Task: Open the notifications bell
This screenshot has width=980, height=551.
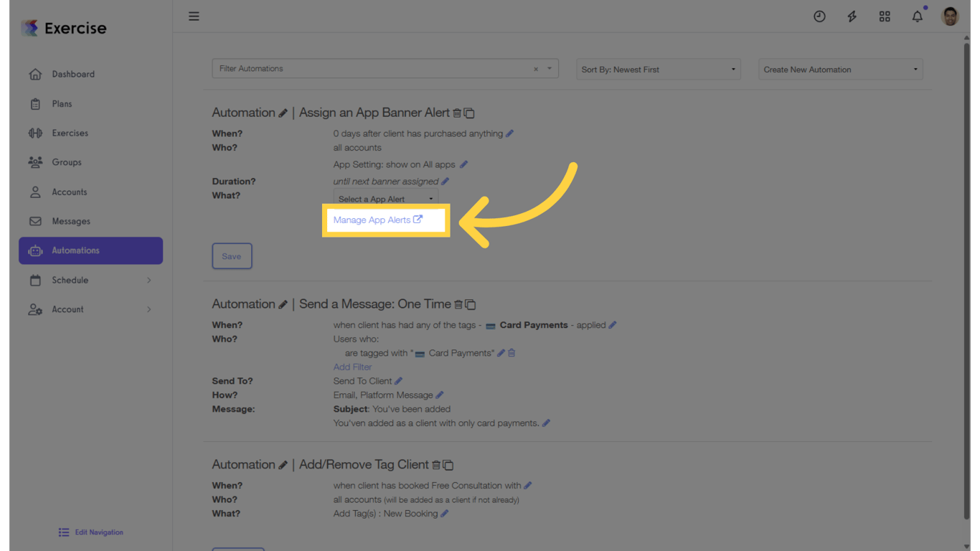Action: coord(918,17)
